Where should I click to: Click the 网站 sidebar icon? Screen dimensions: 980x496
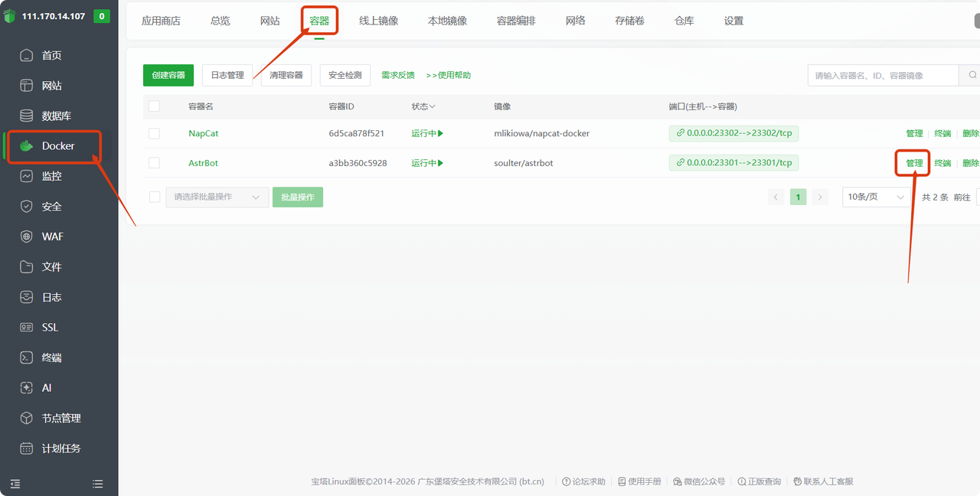pyautogui.click(x=27, y=86)
